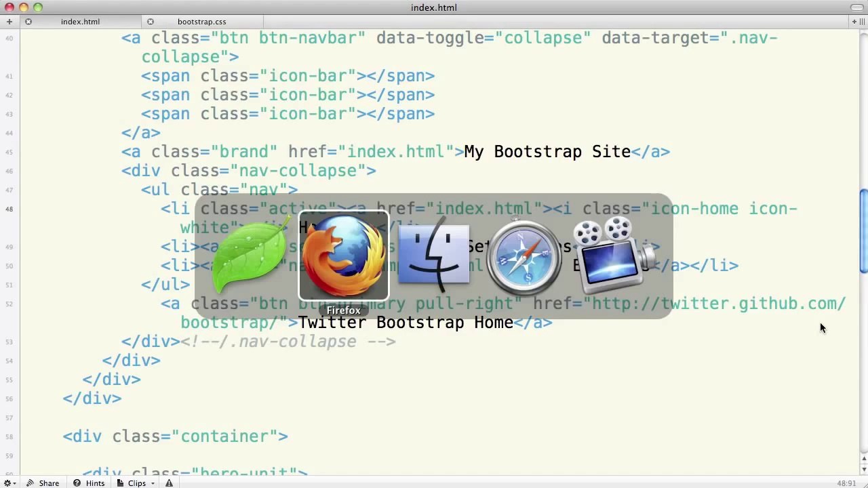Click the icon-bar span on line 42
868x488 pixels.
pos(288,95)
